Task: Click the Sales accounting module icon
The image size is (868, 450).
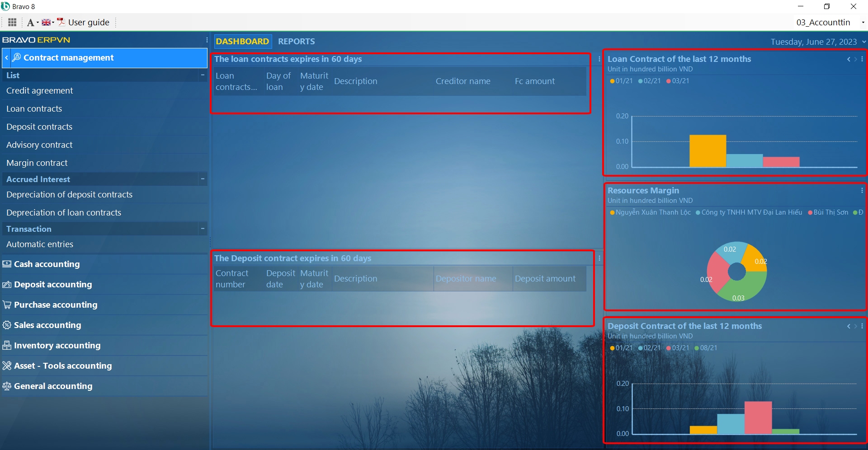Action: [x=7, y=325]
